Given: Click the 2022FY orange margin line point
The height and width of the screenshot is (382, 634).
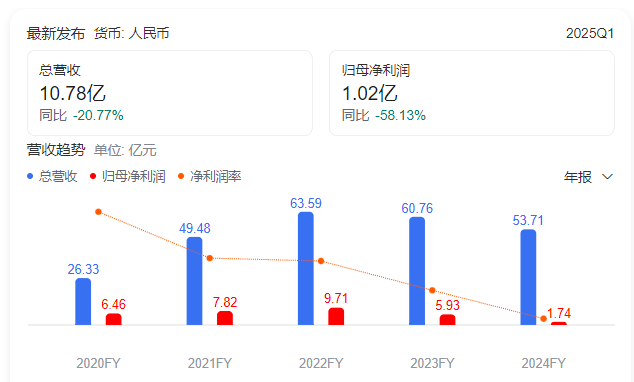Looking at the screenshot, I should point(321,261).
